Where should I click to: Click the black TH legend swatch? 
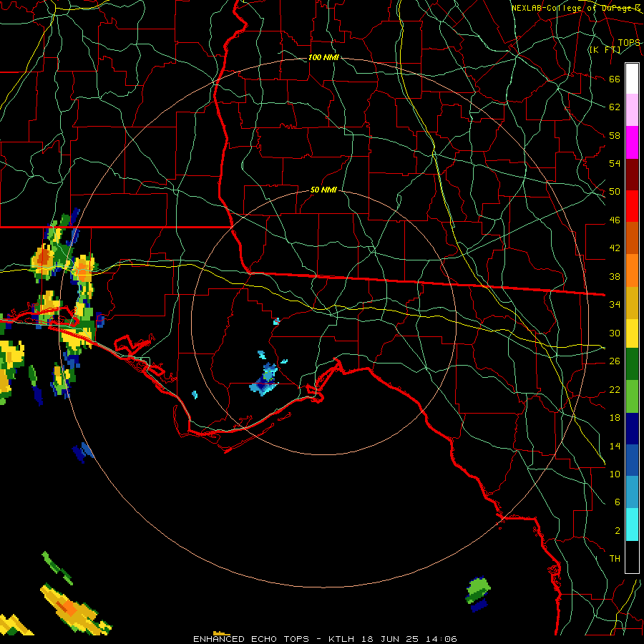pos(632,557)
